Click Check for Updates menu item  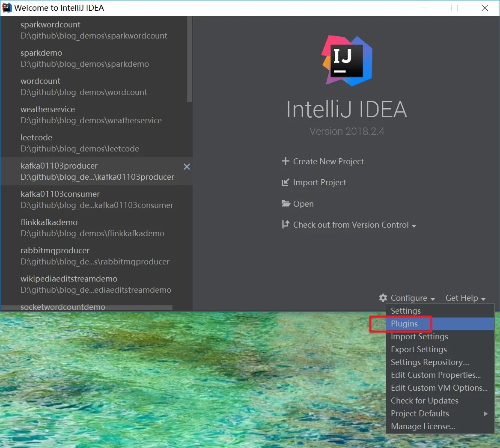coord(440,401)
